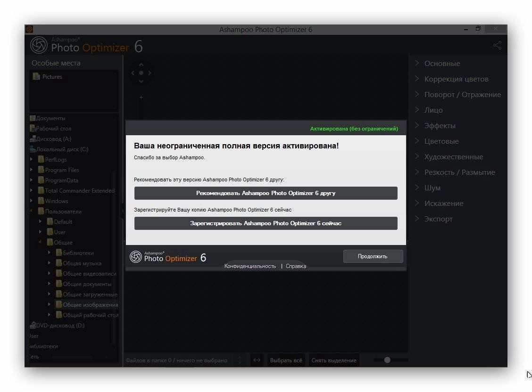Pan the image right with navigation arrow
The height and width of the screenshot is (392, 532).
click(x=150, y=73)
